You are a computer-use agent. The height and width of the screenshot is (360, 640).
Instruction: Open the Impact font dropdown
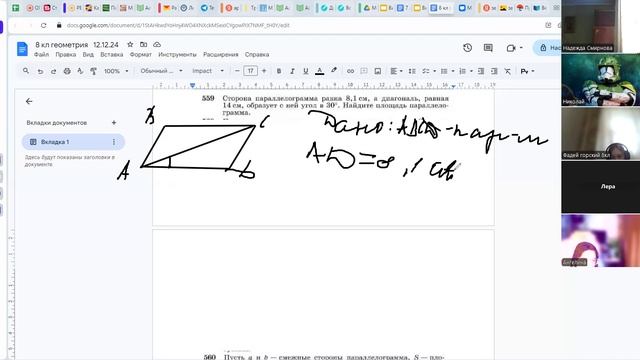[208, 71]
